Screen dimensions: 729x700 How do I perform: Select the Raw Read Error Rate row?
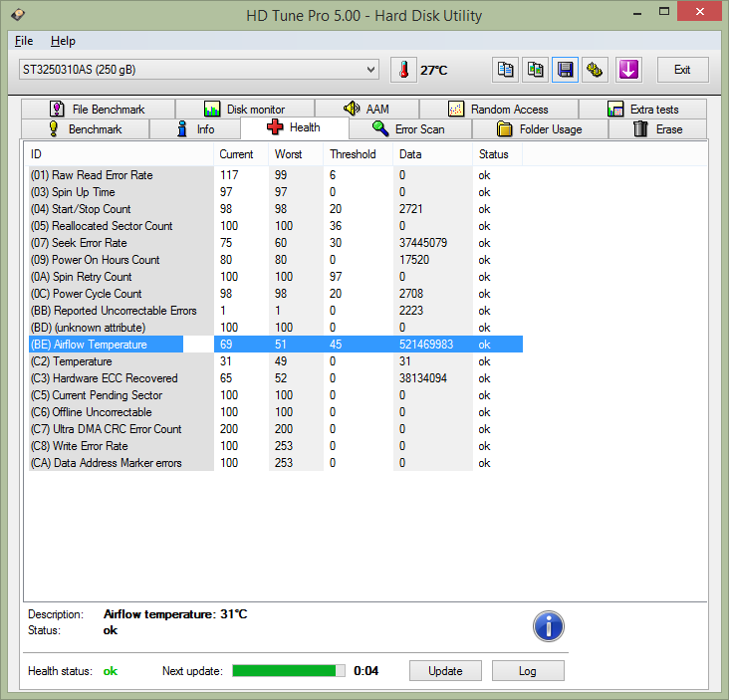pos(275,175)
